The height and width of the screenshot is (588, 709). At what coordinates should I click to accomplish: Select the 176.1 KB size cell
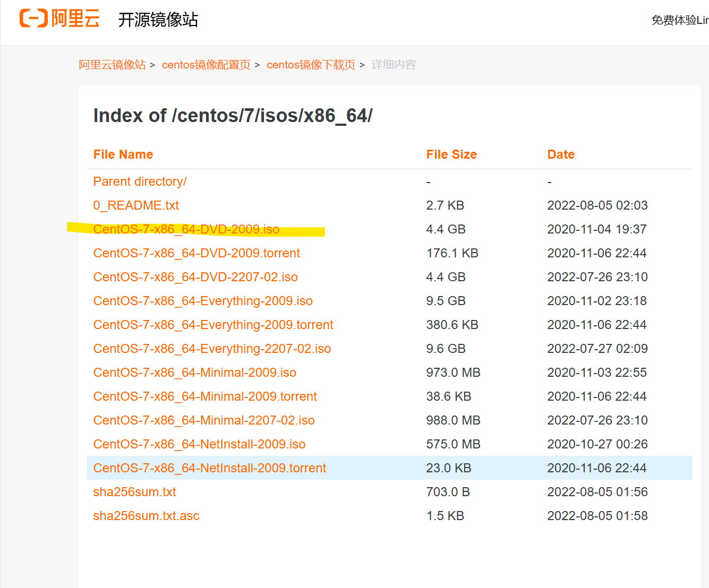coord(452,253)
